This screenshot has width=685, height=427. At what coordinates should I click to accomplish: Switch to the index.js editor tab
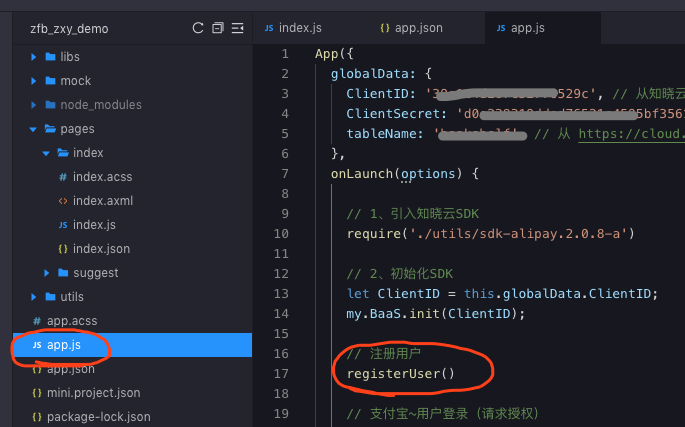tap(293, 28)
